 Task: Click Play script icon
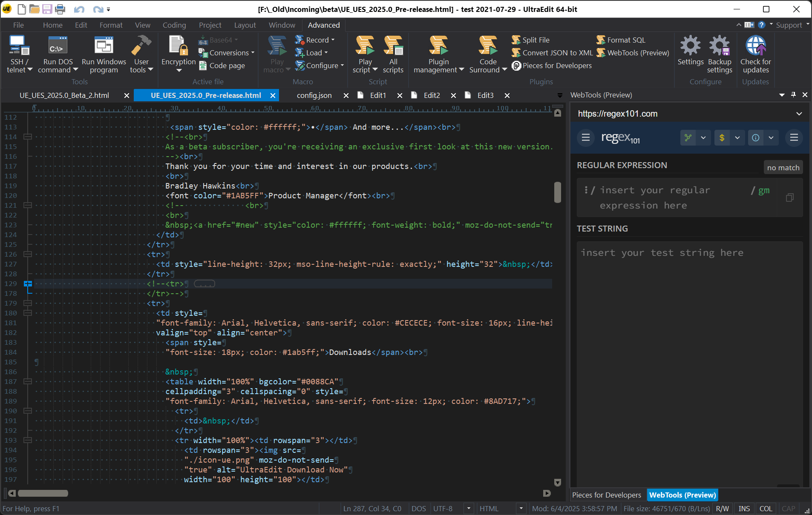coord(365,45)
